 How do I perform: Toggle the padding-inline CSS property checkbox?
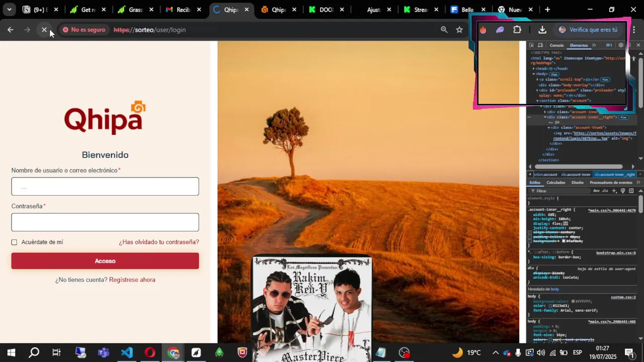point(529,237)
